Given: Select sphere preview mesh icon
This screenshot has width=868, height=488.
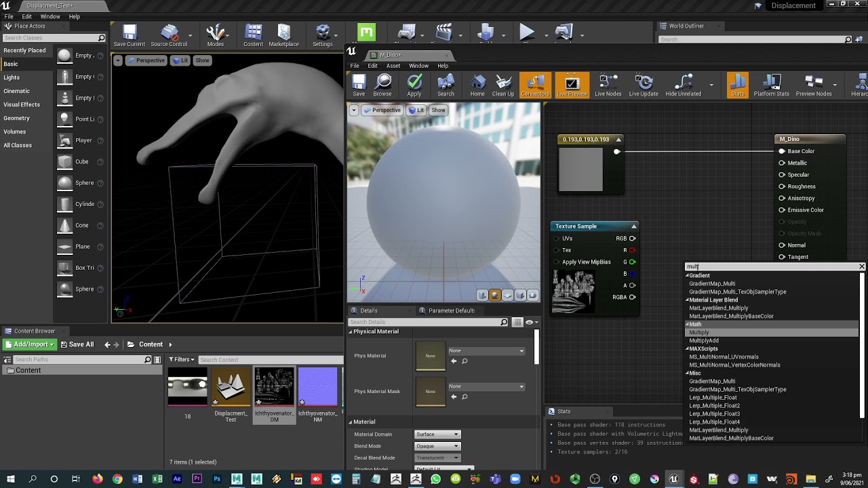Looking at the screenshot, I should [x=495, y=295].
